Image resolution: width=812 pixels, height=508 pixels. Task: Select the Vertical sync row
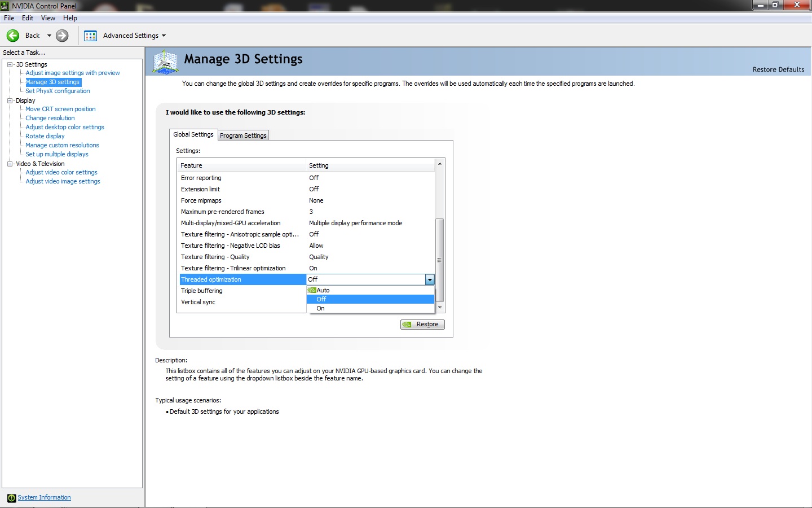242,302
